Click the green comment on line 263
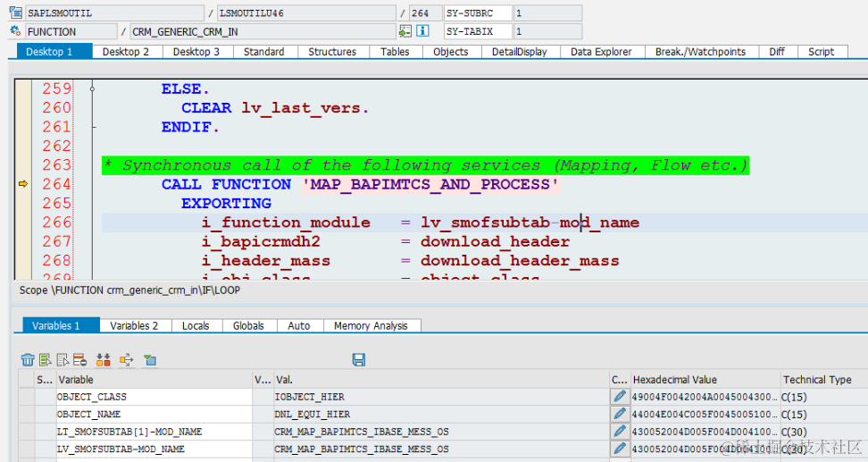868x462 pixels. tap(425, 165)
